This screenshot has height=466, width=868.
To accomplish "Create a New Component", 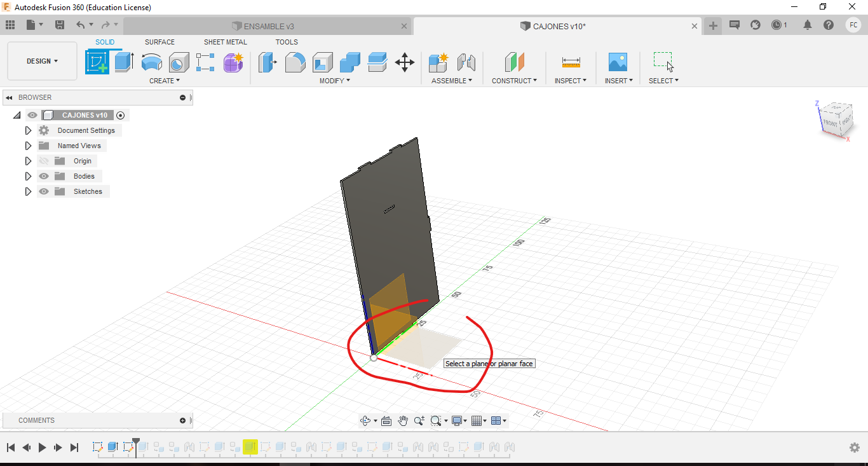I will (438, 62).
